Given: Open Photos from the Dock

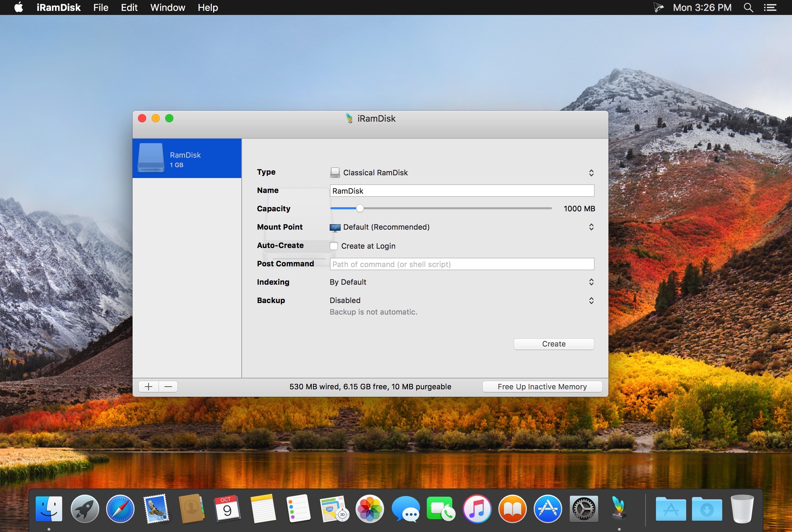Looking at the screenshot, I should tap(370, 509).
